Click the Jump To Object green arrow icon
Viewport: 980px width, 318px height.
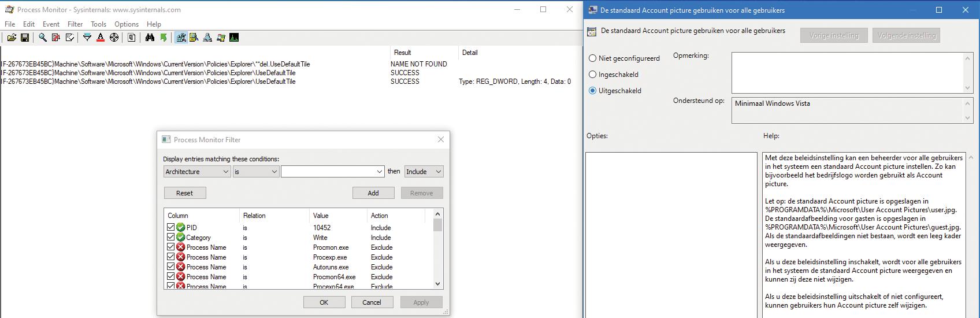(x=164, y=38)
